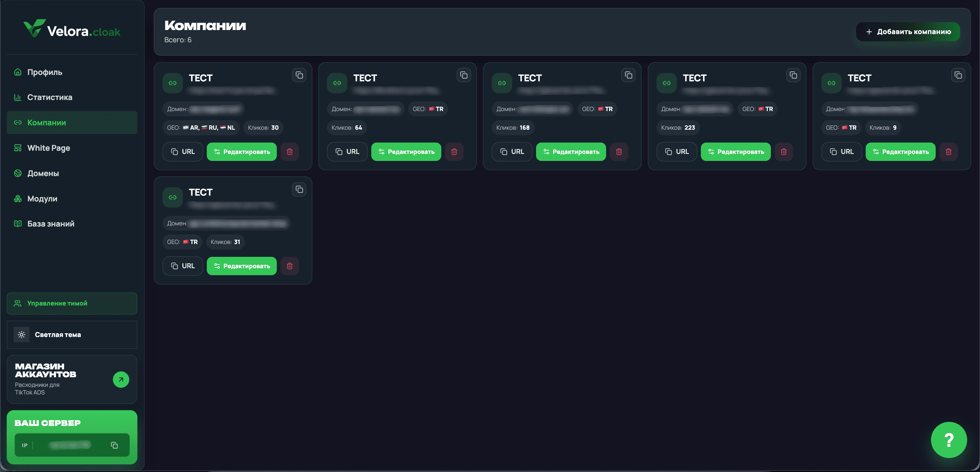The height and width of the screenshot is (472, 980).
Task: Edit the campaign with 168 clicks
Action: (571, 152)
